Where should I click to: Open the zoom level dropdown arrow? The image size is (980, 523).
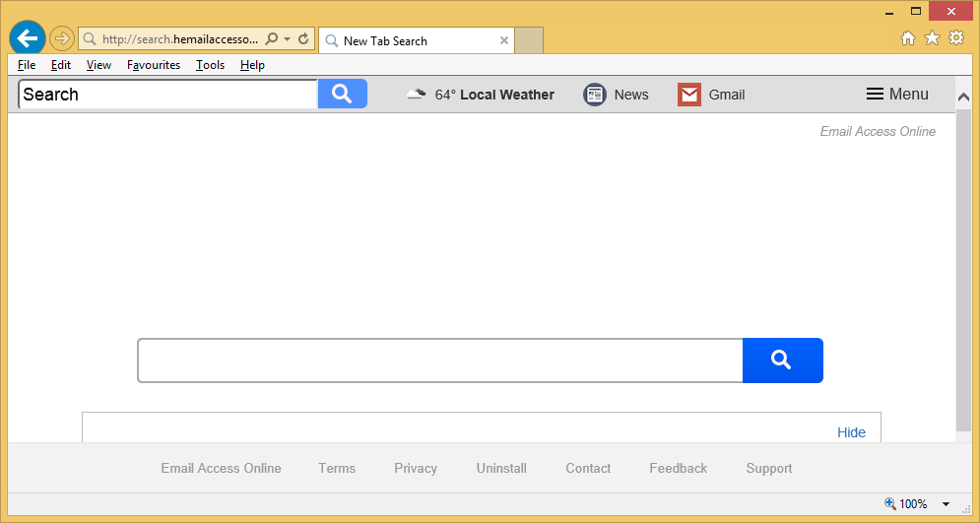(x=946, y=504)
